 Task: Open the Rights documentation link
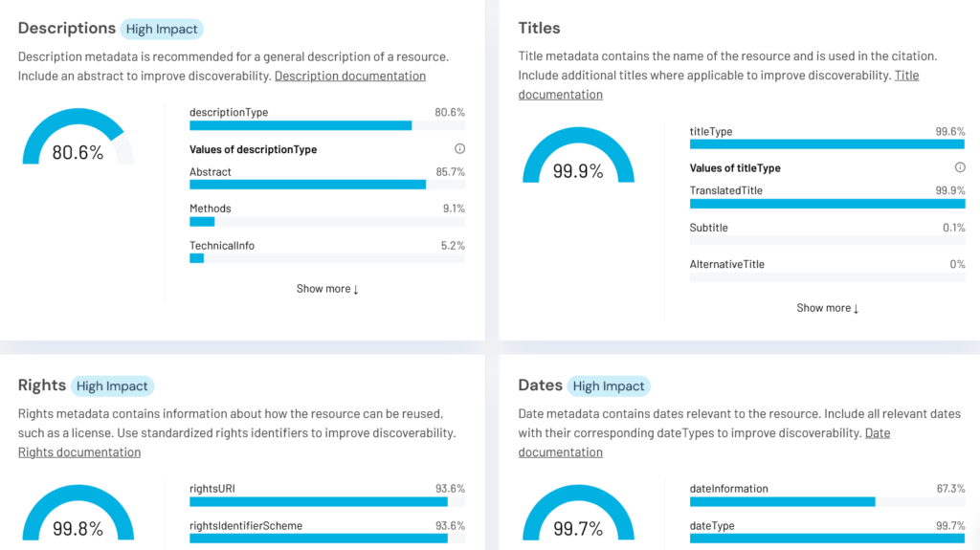(79, 451)
